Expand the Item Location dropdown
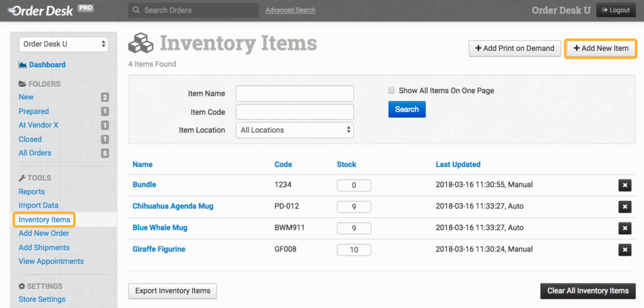The width and height of the screenshot is (644, 308). point(294,130)
